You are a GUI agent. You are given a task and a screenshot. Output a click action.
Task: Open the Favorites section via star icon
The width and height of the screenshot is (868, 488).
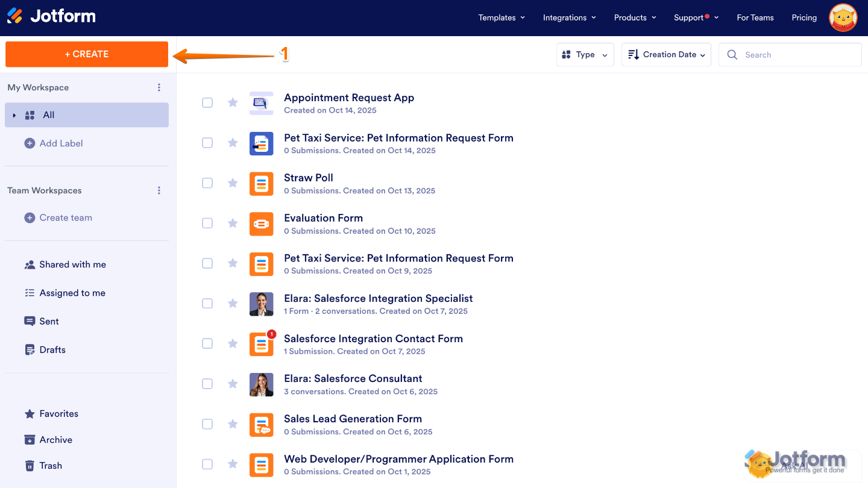tap(29, 413)
